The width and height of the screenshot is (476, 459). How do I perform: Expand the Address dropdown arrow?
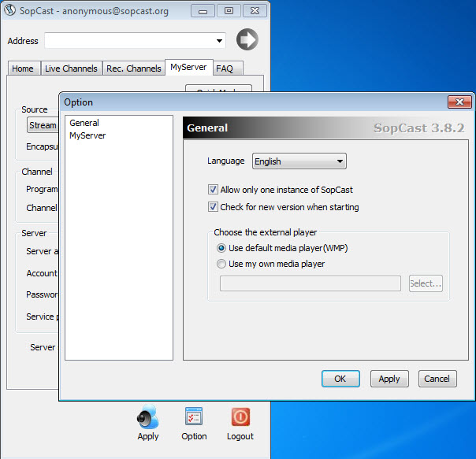219,41
